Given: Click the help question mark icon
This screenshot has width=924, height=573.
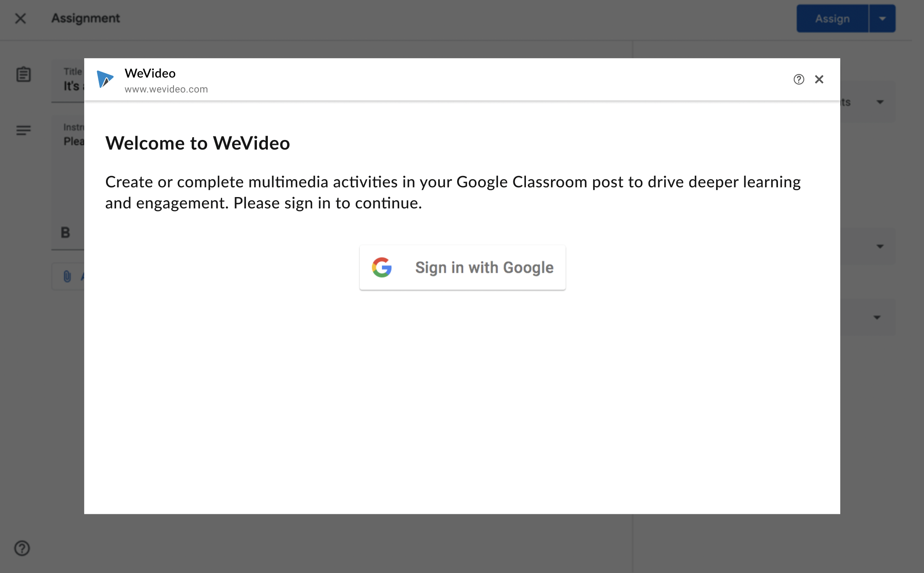Looking at the screenshot, I should [799, 79].
